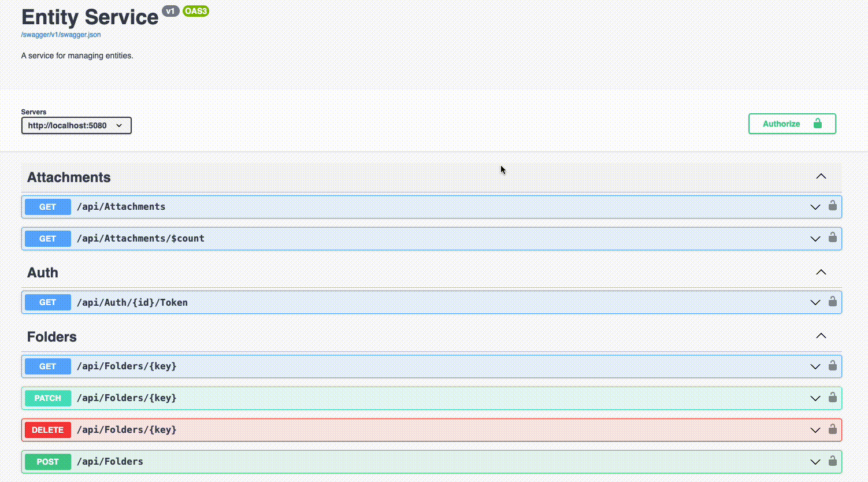Open the /swagger/v1/swagger.json link
The height and width of the screenshot is (482, 868).
(x=61, y=35)
